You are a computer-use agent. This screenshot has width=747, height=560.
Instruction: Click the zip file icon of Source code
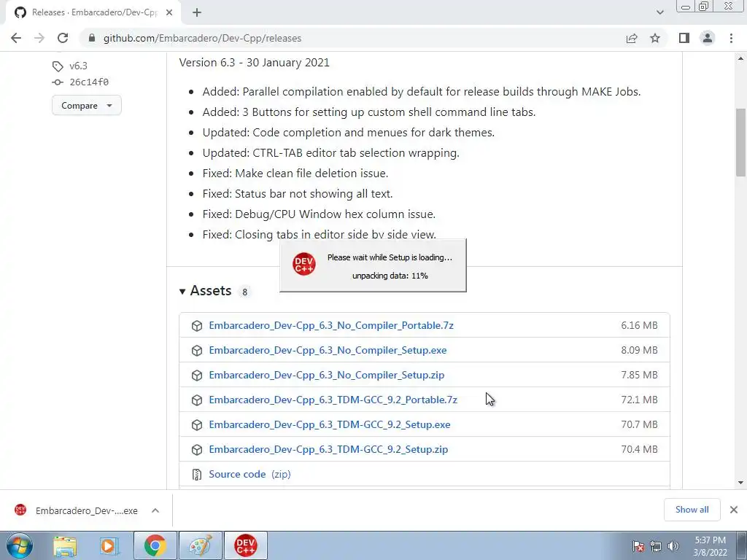point(197,474)
